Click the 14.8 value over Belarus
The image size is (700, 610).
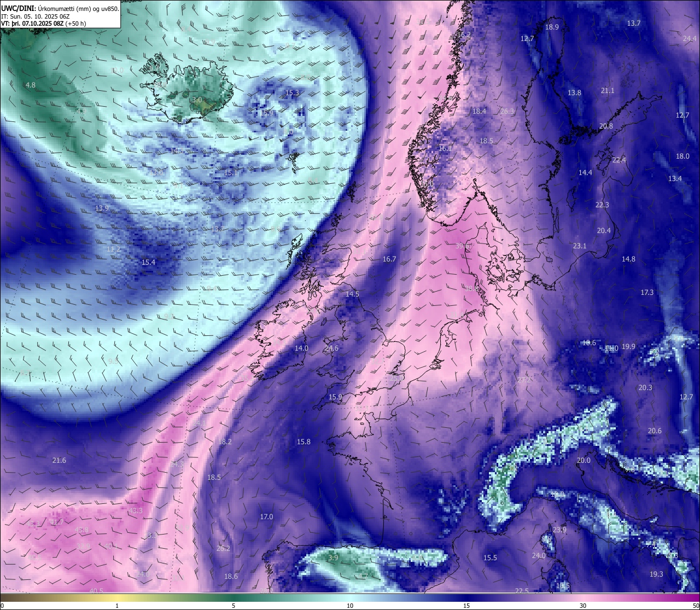click(628, 259)
